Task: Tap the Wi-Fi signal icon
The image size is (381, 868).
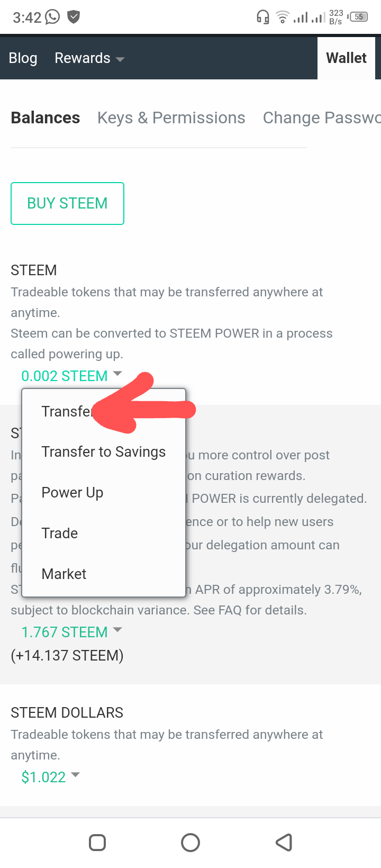Action: 283,18
